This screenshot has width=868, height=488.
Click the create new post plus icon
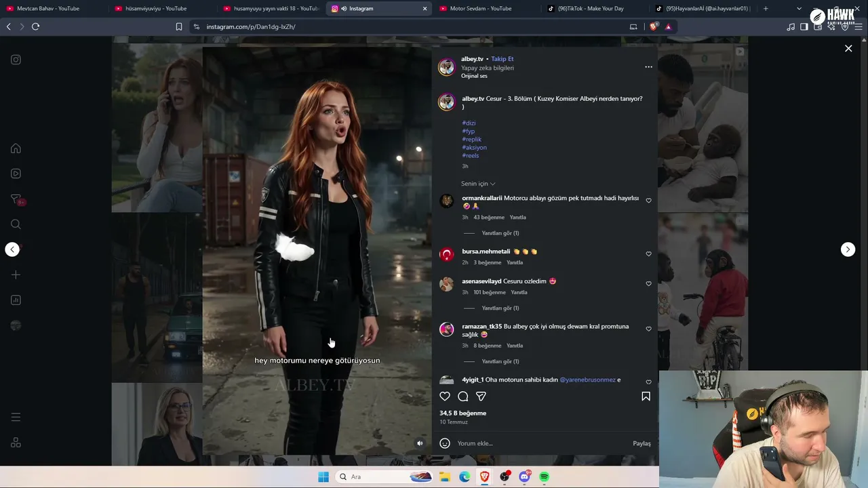[x=16, y=274]
